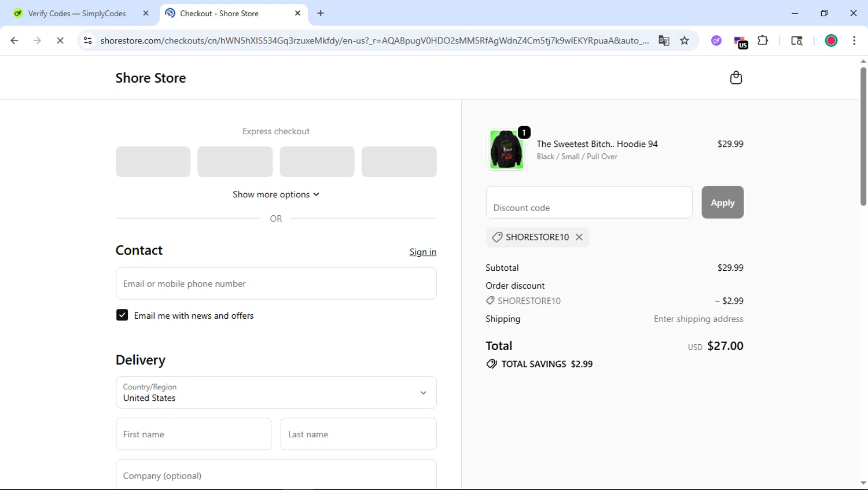The height and width of the screenshot is (490, 868).
Task: Click the Company (optional) field
Action: [x=276, y=475]
